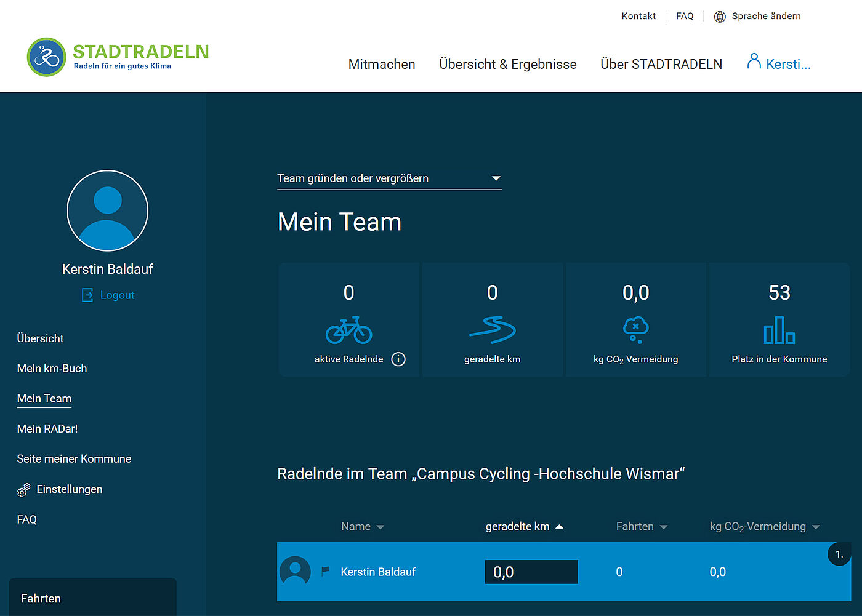Open Seite meiner Kommune sidebar link
The image size is (862, 616).
click(x=74, y=459)
